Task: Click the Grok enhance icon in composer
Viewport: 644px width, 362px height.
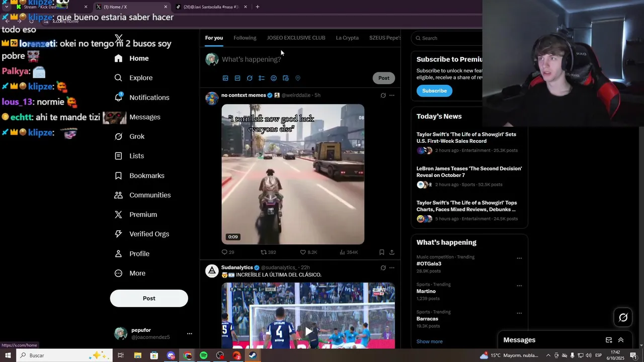Action: point(250,78)
